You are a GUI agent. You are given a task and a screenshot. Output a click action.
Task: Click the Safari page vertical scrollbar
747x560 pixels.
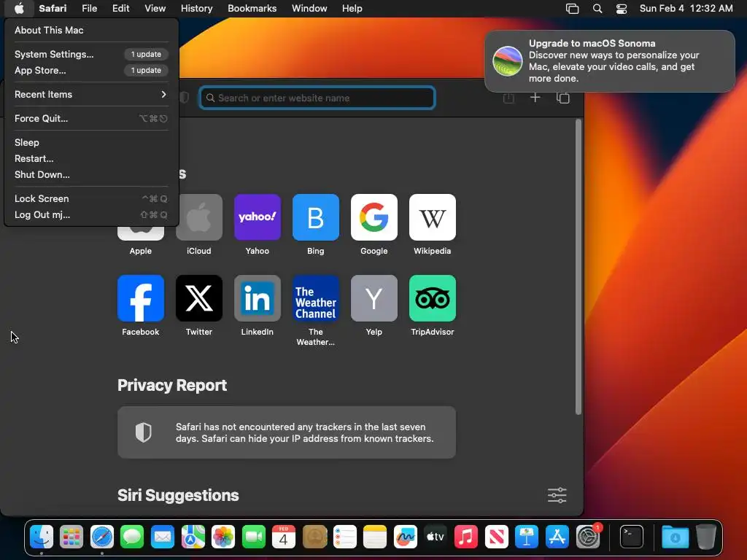[578, 267]
